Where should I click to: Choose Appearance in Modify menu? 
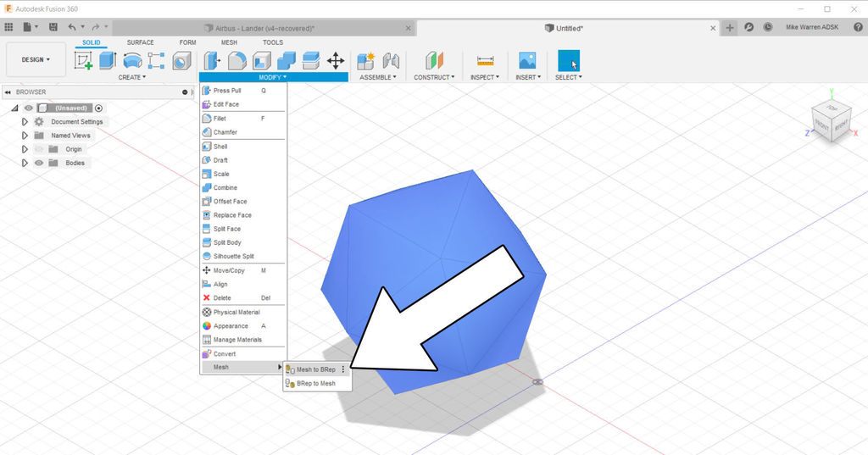243,326
